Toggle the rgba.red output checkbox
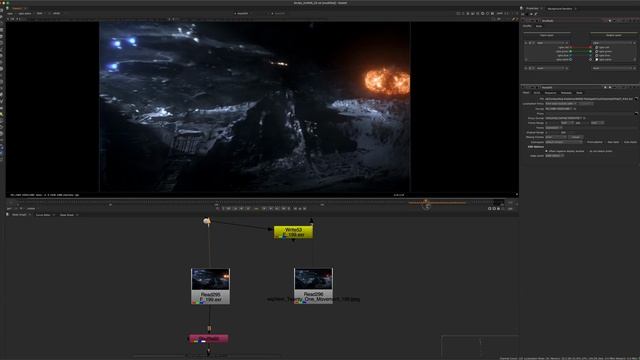Screen dimensions: 640x360 pyautogui.click(x=596, y=47)
